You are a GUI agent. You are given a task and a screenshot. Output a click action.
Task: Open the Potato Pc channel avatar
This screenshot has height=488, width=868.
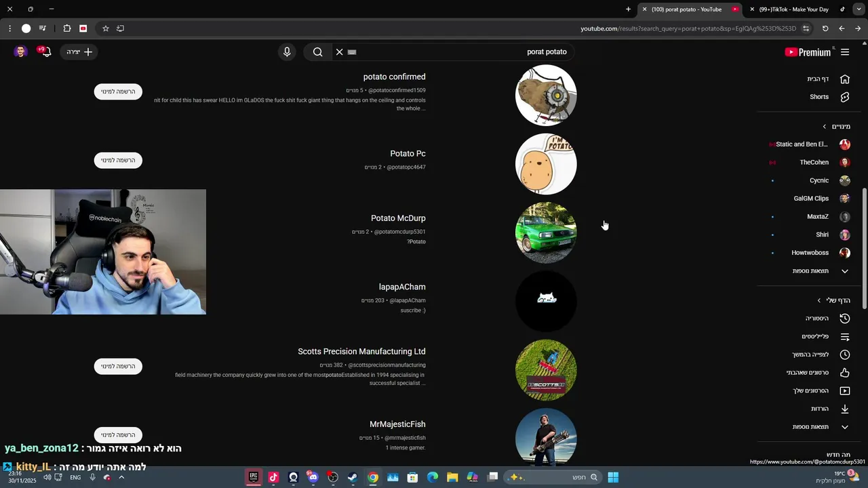click(x=546, y=164)
